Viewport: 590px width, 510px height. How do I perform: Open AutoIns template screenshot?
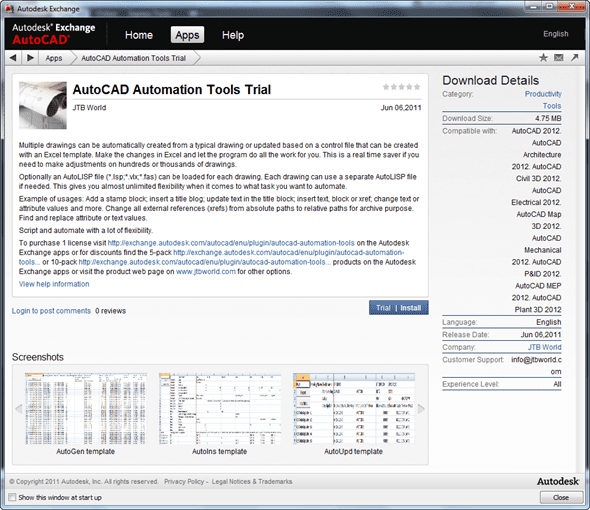pyautogui.click(x=220, y=409)
